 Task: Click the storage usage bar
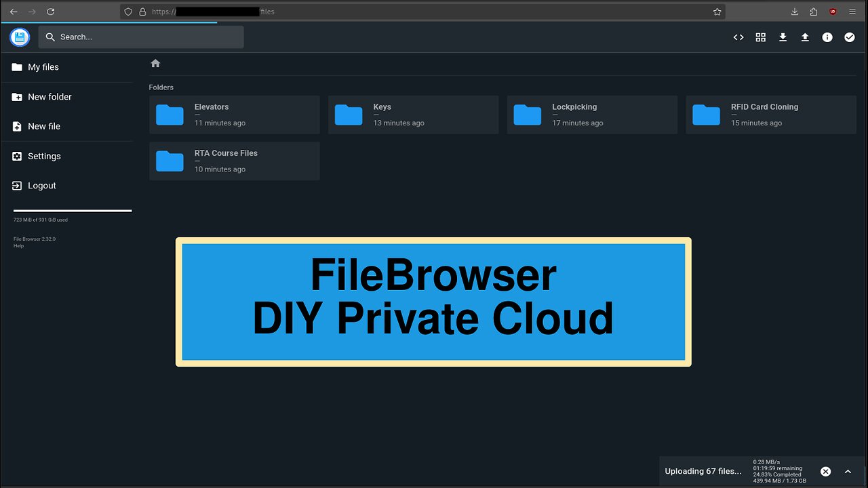click(73, 211)
